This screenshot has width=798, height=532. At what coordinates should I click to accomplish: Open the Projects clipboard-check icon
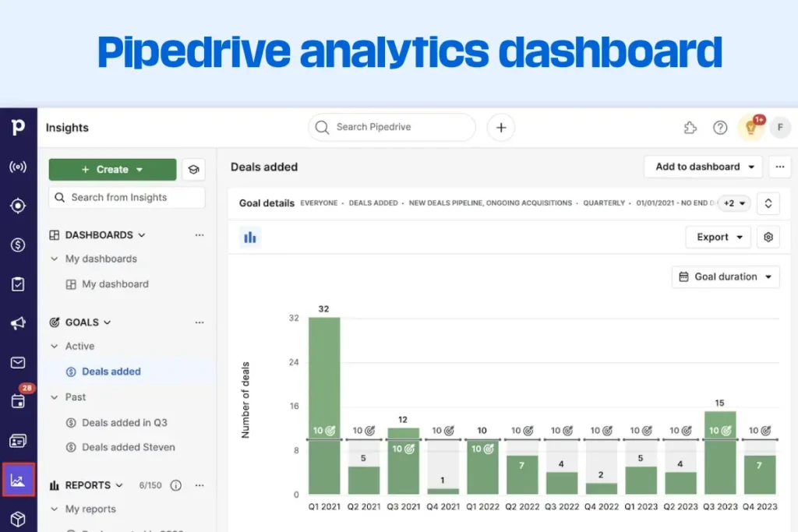coord(18,284)
